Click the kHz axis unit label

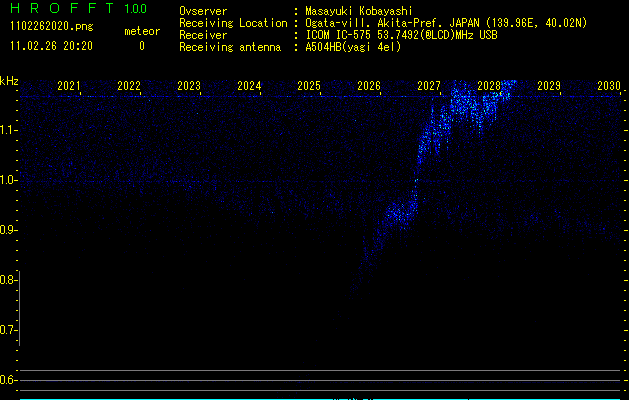pyautogui.click(x=9, y=81)
